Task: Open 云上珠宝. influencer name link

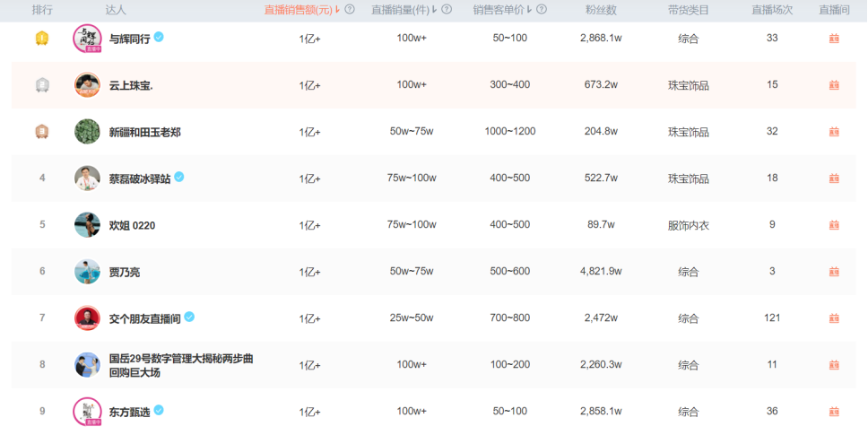Action: (x=131, y=86)
